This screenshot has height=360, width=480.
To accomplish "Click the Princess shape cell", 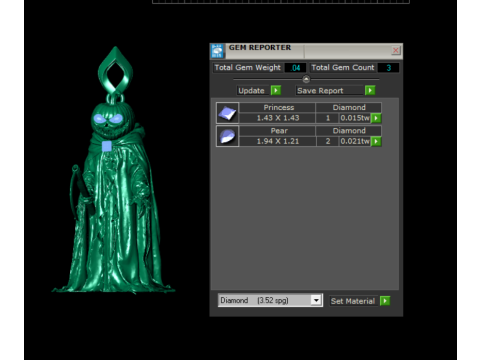I will tap(278, 107).
